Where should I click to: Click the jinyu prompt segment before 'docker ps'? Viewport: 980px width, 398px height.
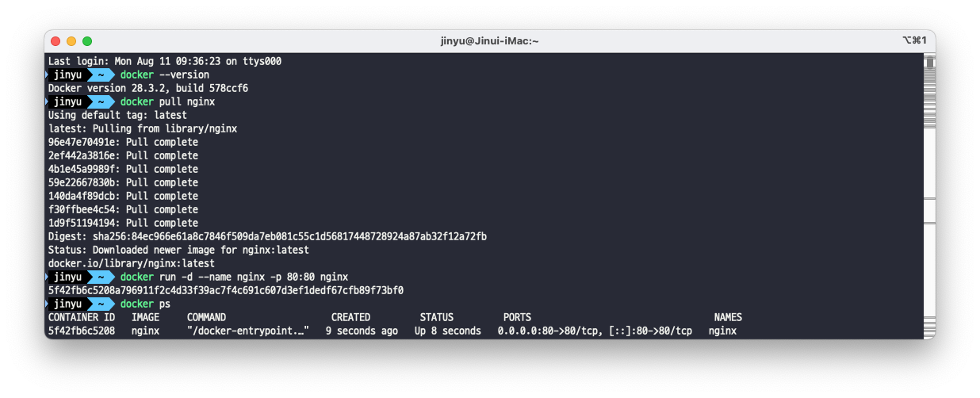[x=68, y=304]
